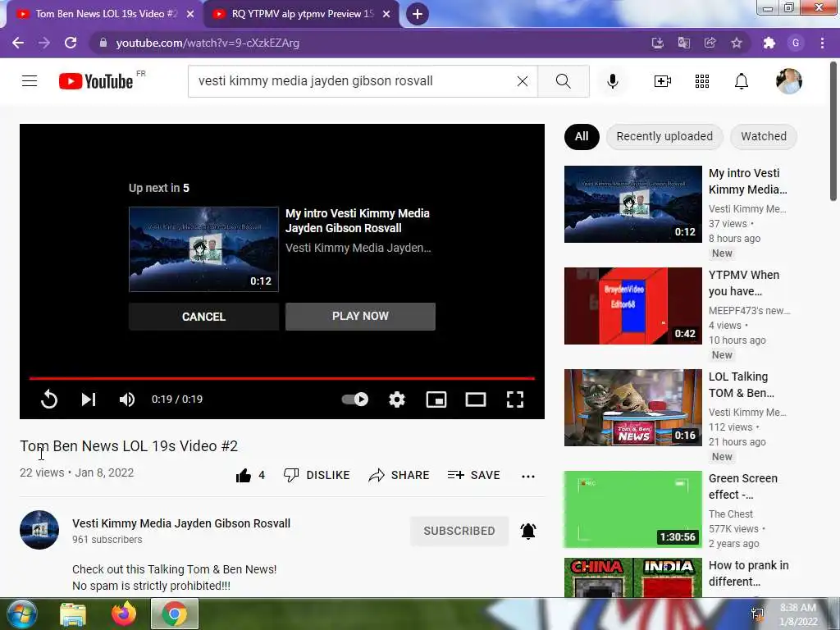Cancel the up next autoplay
Viewport: 840px width, 630px height.
pos(203,317)
